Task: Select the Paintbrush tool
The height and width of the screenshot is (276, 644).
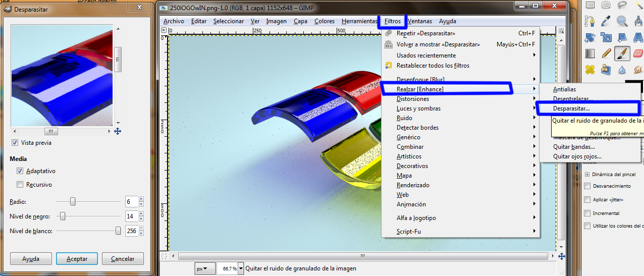Action: click(622, 53)
